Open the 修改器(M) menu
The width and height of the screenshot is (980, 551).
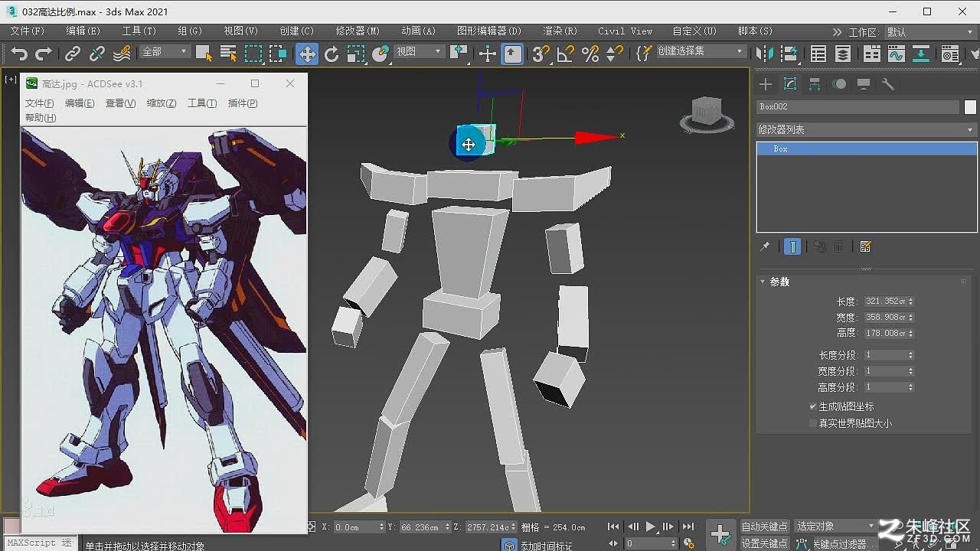click(x=358, y=31)
